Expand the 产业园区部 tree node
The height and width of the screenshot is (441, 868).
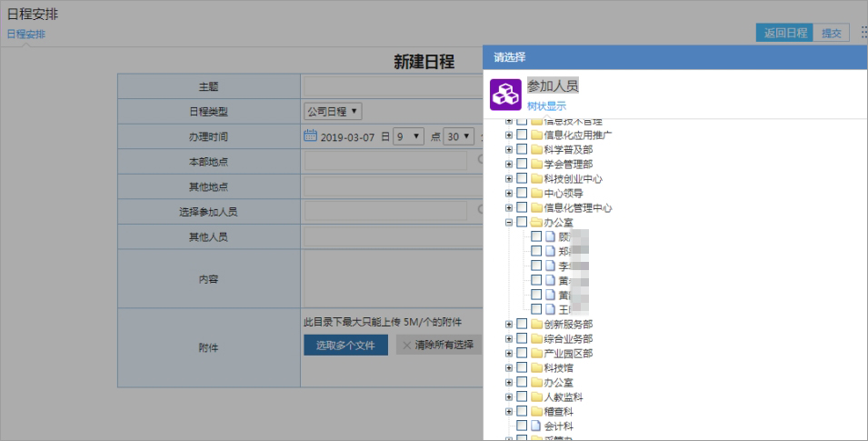(509, 353)
